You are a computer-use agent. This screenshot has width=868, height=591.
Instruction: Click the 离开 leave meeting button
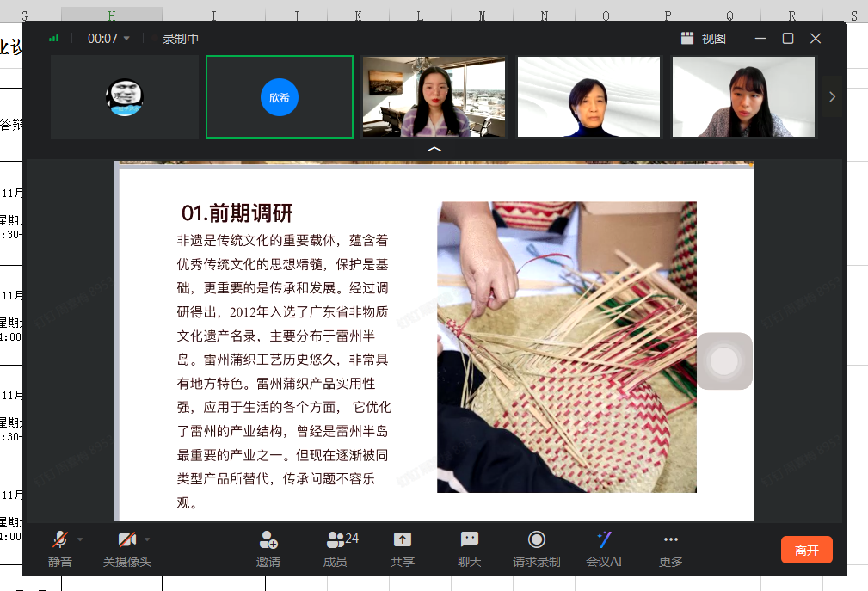tap(806, 550)
